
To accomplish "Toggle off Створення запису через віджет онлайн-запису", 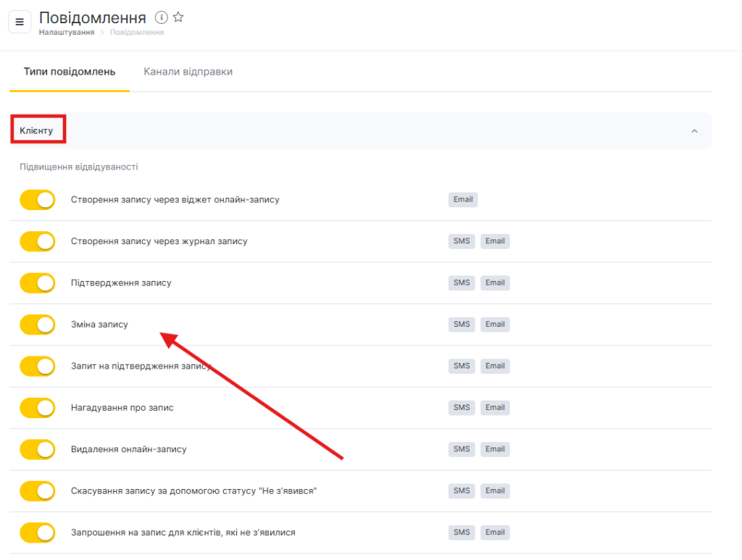I will point(38,200).
